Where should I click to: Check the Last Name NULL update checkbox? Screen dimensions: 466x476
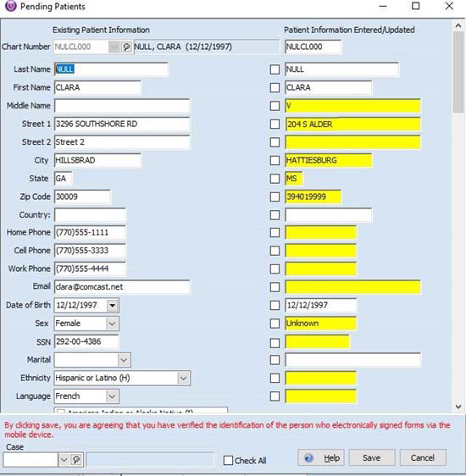click(275, 69)
